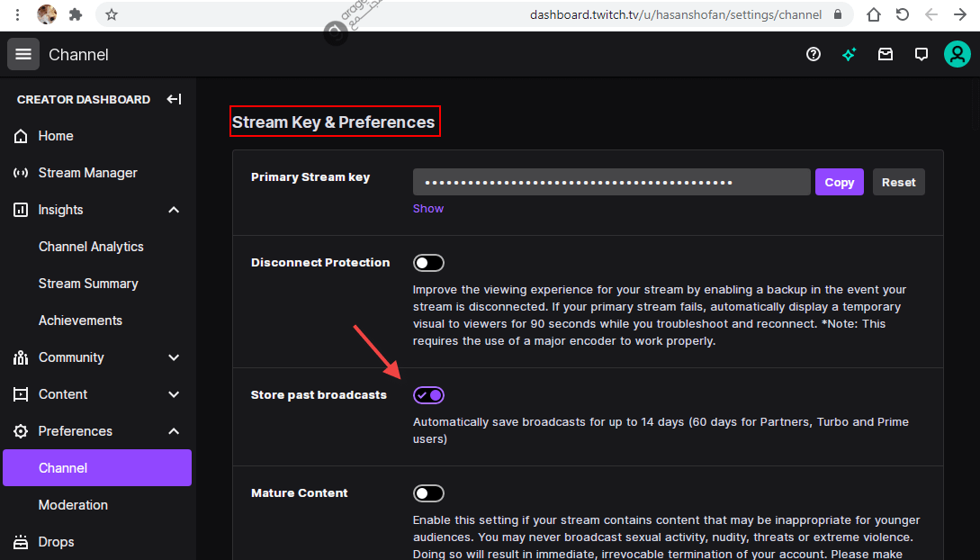Click the "Store past broadcasts" label
The width and height of the screenshot is (980, 560).
[x=319, y=395]
